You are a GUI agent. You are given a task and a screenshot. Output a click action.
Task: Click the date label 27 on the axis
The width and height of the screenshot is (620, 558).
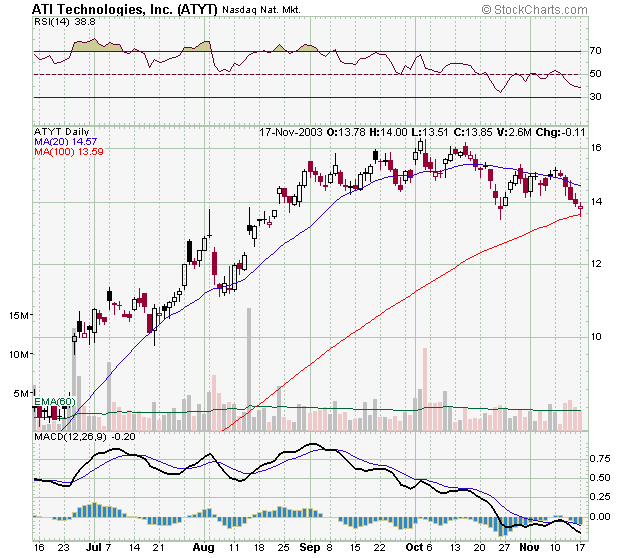pos(504,548)
